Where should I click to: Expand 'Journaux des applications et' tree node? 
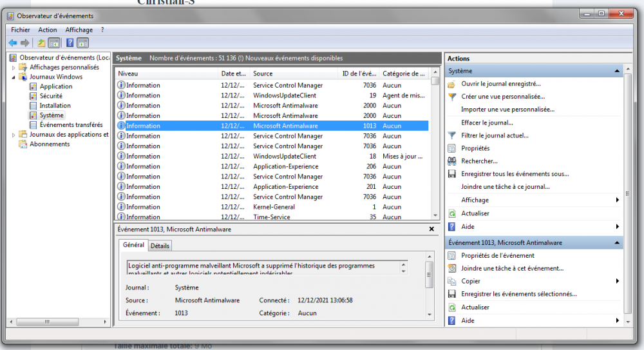click(x=14, y=135)
